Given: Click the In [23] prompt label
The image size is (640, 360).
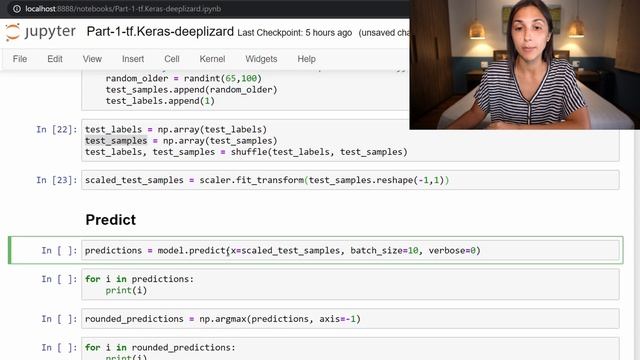Looking at the screenshot, I should click(x=57, y=180).
